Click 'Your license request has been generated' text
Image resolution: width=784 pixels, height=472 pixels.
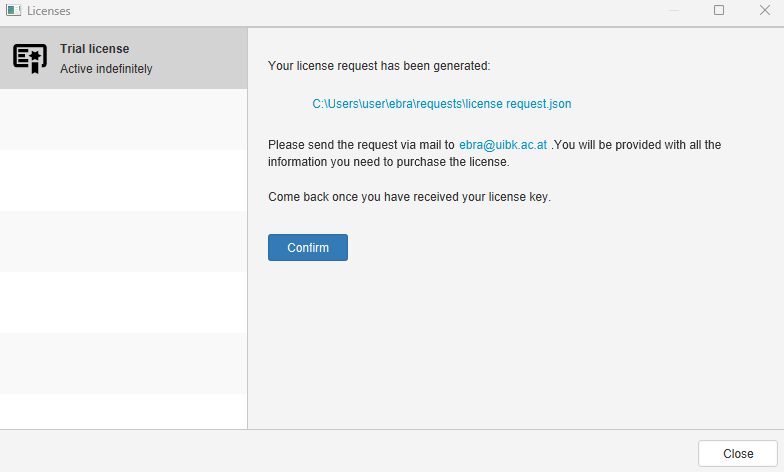[379, 66]
